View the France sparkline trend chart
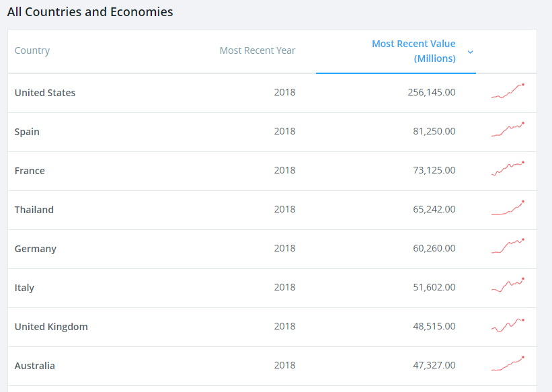 point(508,168)
